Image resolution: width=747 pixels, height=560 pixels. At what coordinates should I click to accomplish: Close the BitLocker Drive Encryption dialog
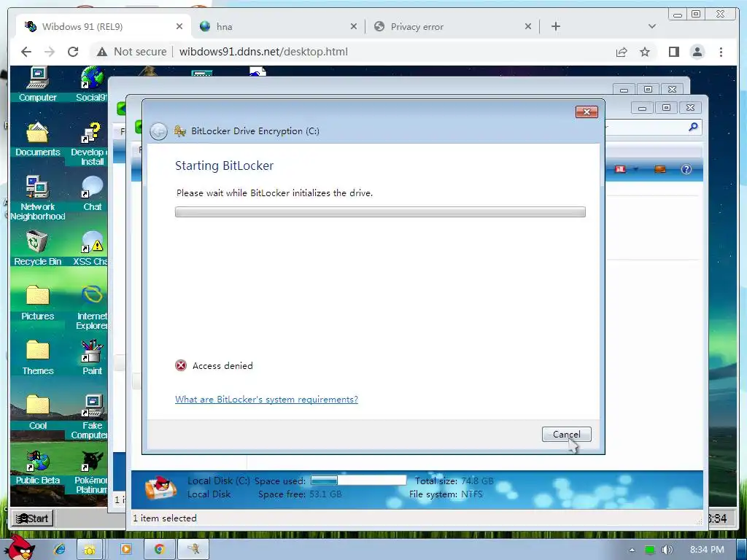(587, 112)
